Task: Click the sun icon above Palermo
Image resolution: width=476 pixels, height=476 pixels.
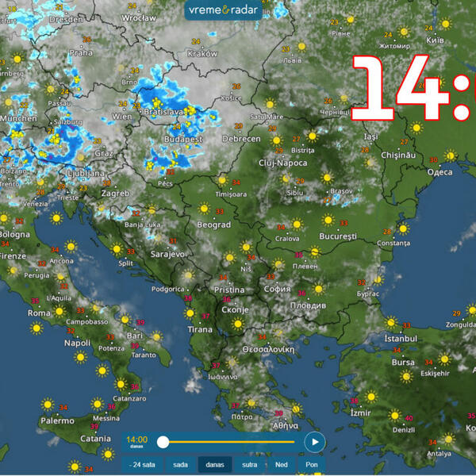Action: 48,406
